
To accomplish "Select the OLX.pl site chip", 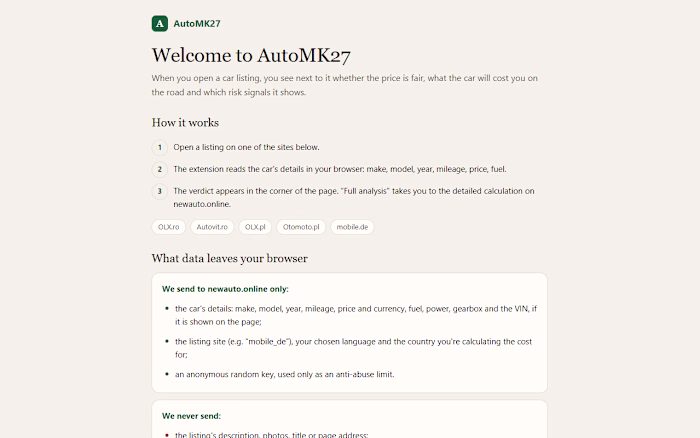I will (255, 227).
